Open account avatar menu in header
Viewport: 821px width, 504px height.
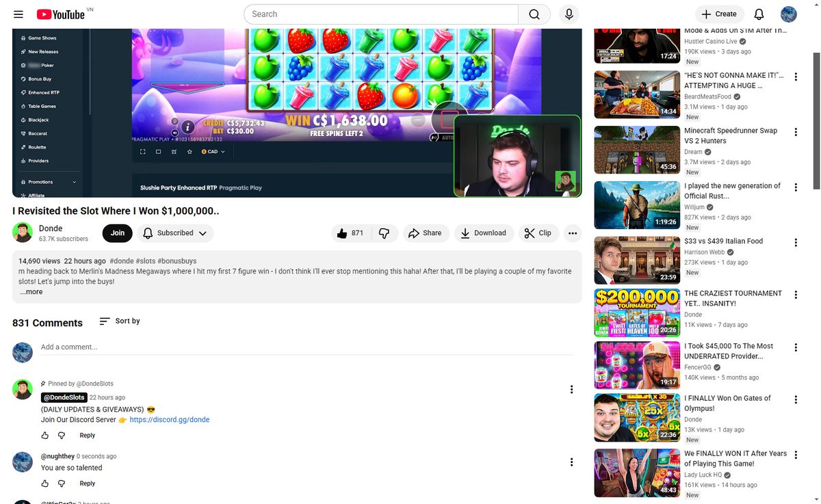pyautogui.click(x=789, y=14)
